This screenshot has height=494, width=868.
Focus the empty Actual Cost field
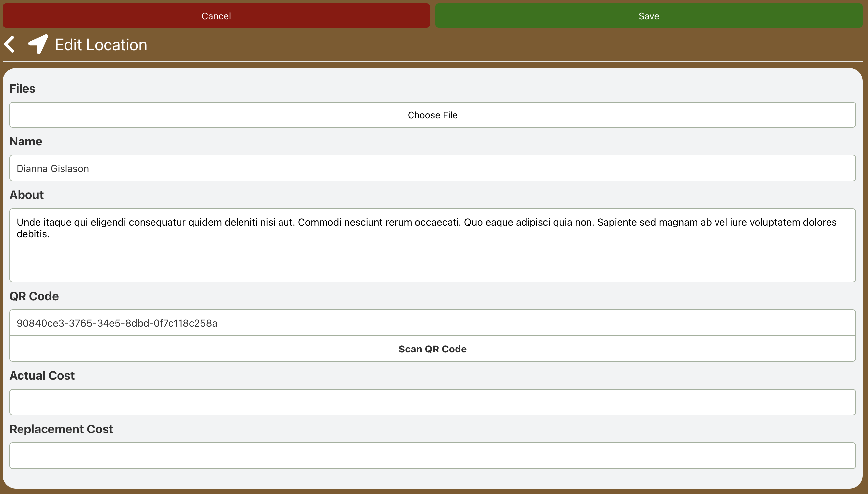click(x=432, y=402)
